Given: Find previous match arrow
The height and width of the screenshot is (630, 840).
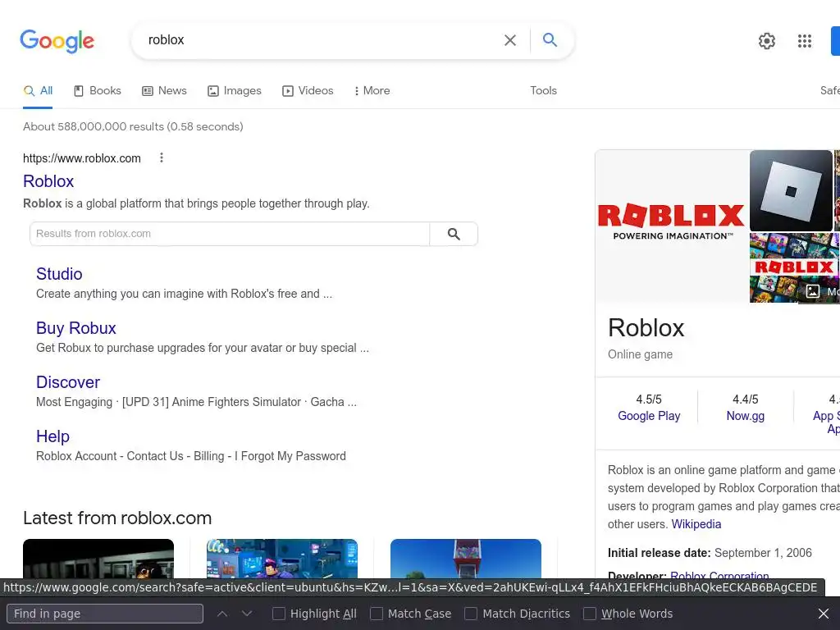Looking at the screenshot, I should 221,614.
